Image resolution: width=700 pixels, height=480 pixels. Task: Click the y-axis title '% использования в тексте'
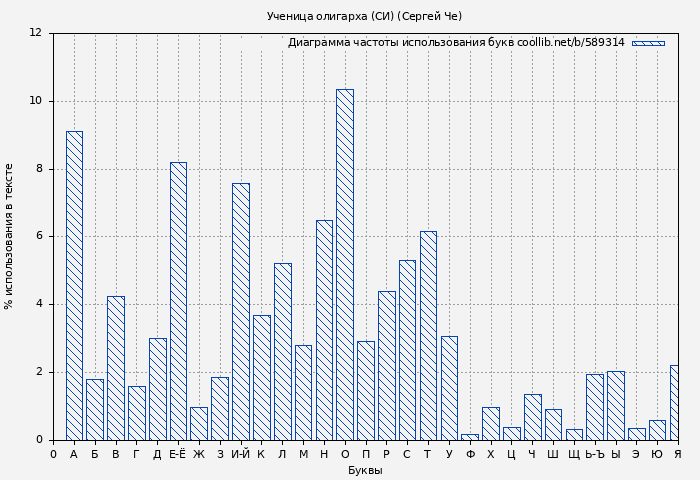point(10,236)
